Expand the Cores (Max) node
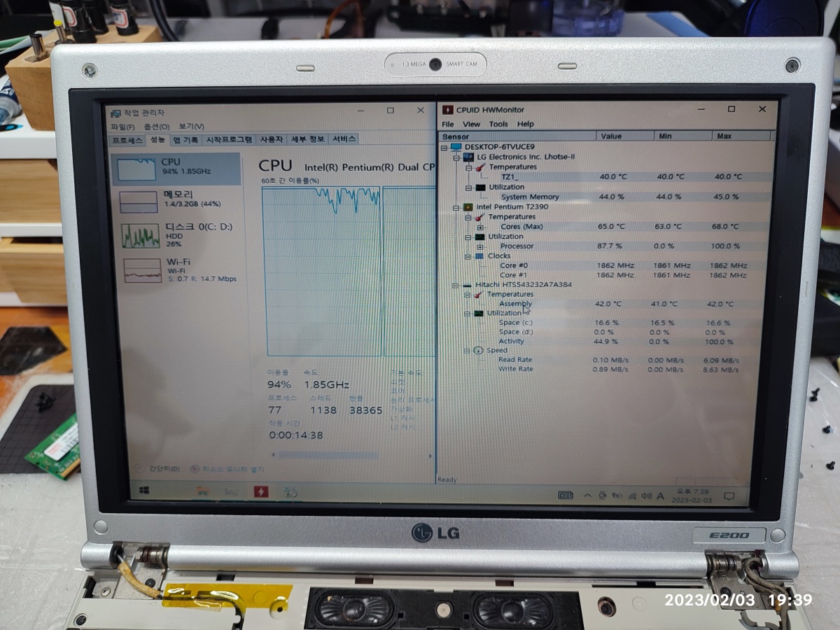 [480, 227]
